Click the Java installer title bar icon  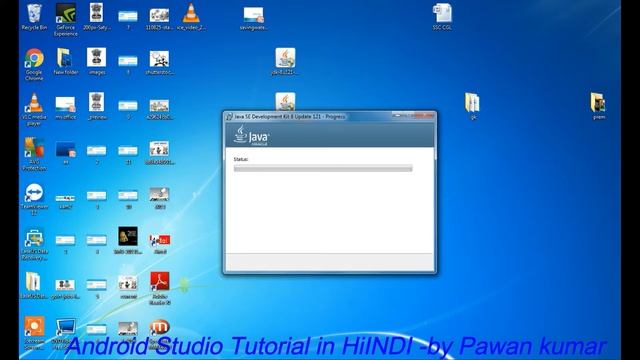point(229,117)
